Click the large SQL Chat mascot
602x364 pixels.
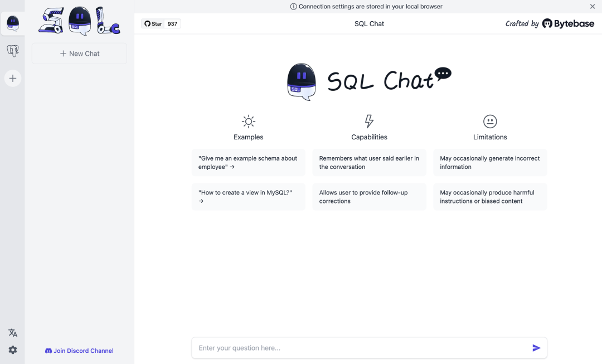302,82
